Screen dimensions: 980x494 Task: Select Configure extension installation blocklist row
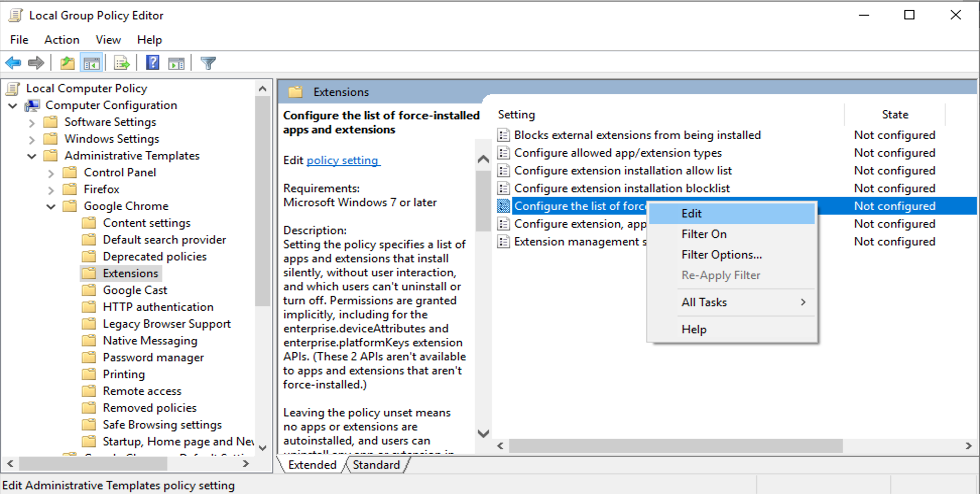[x=622, y=188]
